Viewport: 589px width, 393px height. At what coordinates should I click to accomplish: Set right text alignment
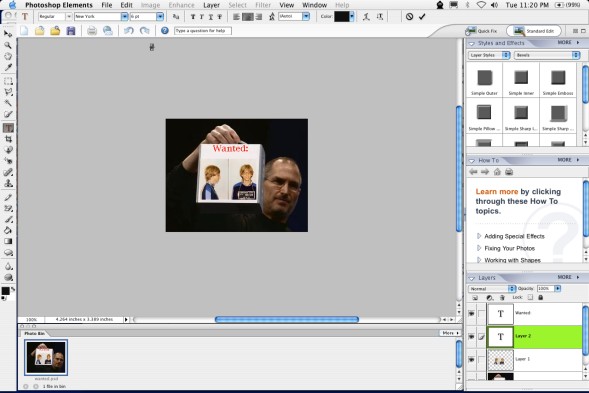pos(259,17)
